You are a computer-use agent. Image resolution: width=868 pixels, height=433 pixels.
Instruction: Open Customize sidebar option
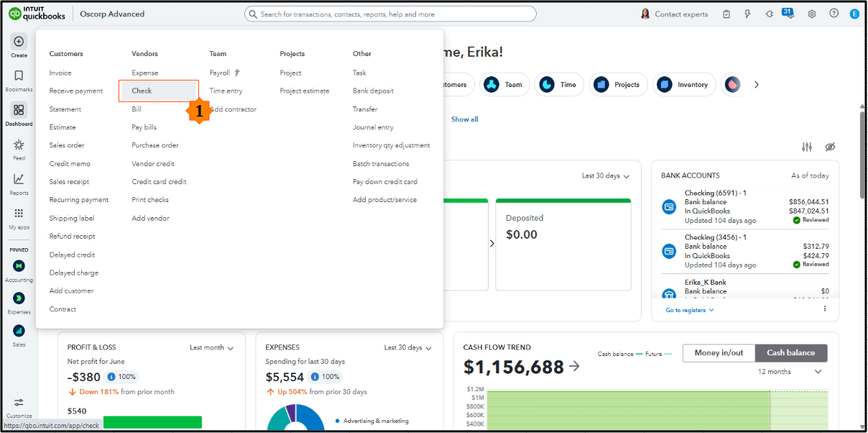(19, 403)
